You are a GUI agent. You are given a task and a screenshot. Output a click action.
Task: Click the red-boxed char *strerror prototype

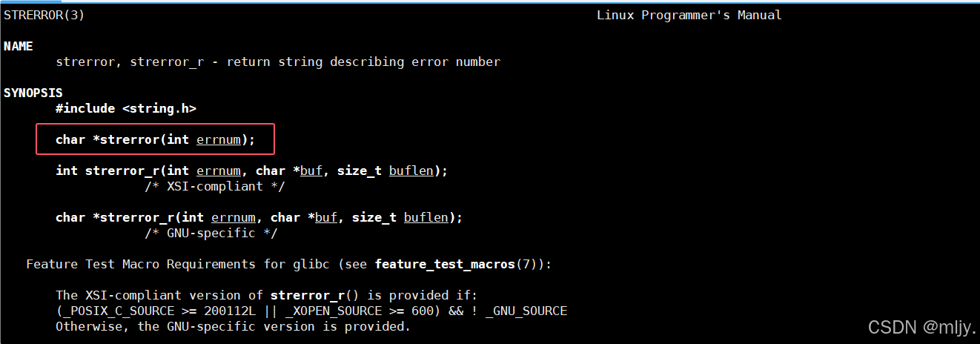(155, 139)
